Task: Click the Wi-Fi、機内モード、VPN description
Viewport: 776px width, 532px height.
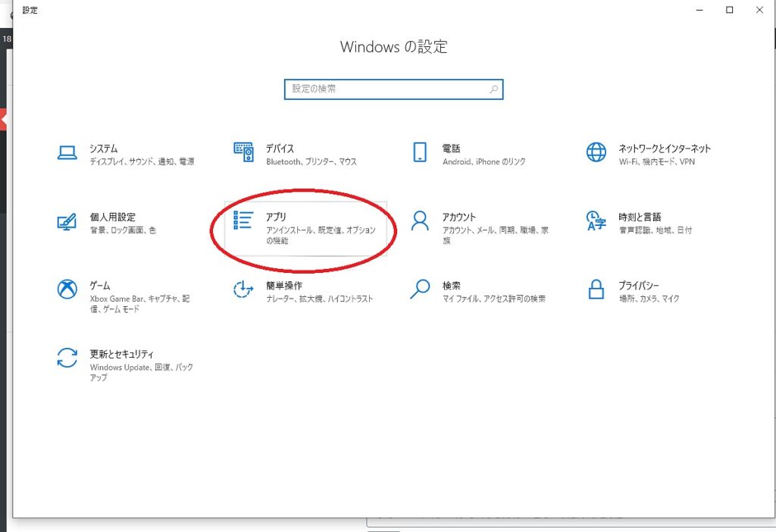Action: pos(657,162)
